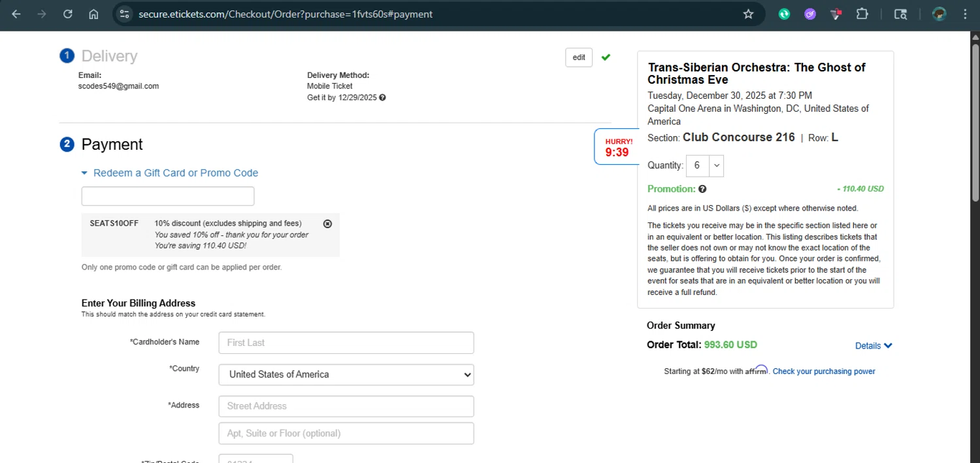The height and width of the screenshot is (463, 980).
Task: Click the HURRY countdown timer badge
Action: coord(616,147)
